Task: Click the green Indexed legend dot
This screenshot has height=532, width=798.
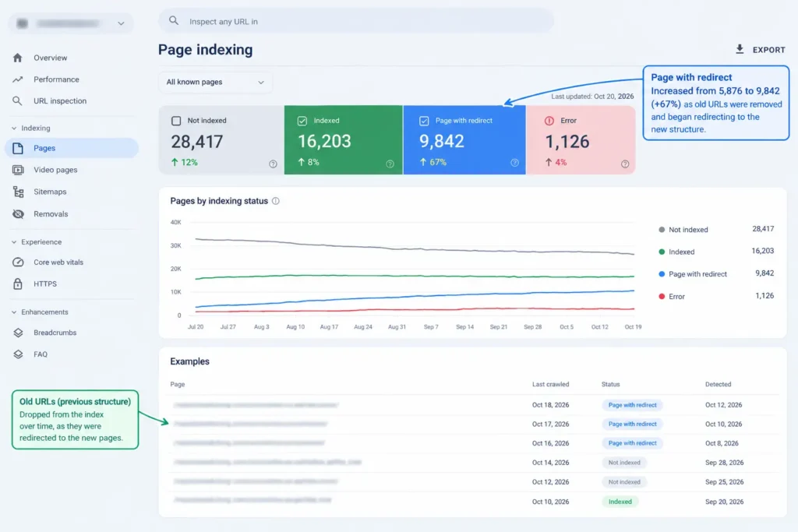Action: point(662,252)
